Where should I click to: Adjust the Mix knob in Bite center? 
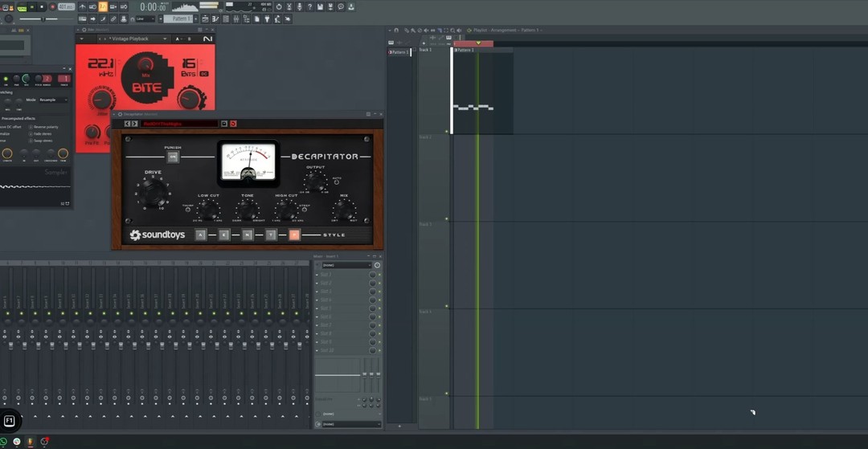(145, 65)
